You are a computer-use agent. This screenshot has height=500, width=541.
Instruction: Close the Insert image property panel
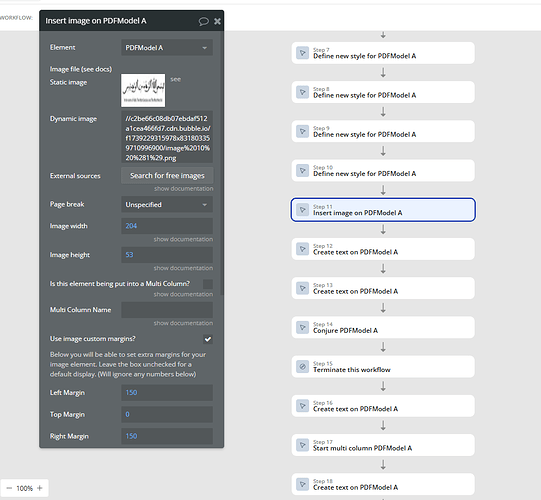[x=217, y=21]
